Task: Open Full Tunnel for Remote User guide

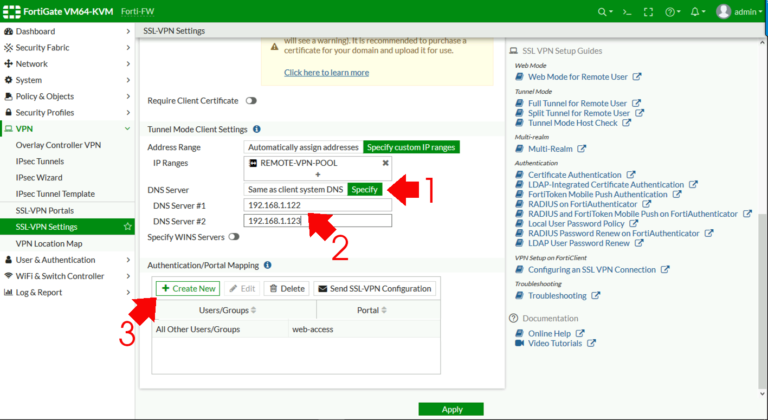Action: click(577, 103)
